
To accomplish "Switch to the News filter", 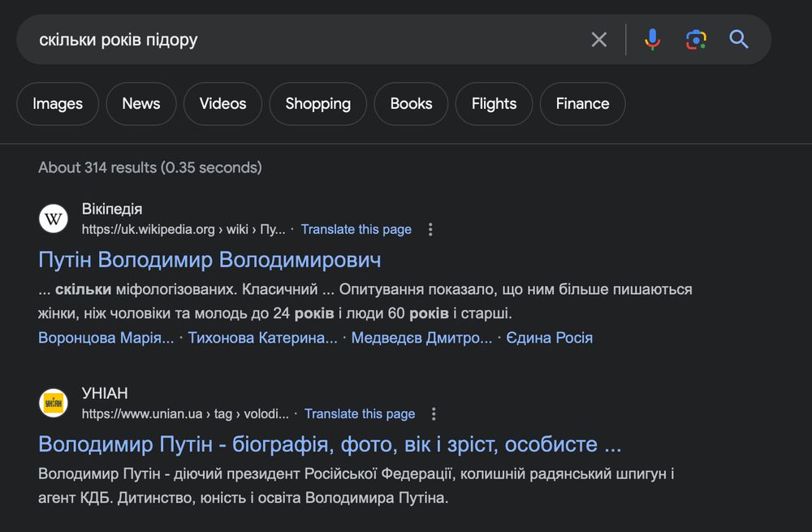I will pyautogui.click(x=140, y=104).
